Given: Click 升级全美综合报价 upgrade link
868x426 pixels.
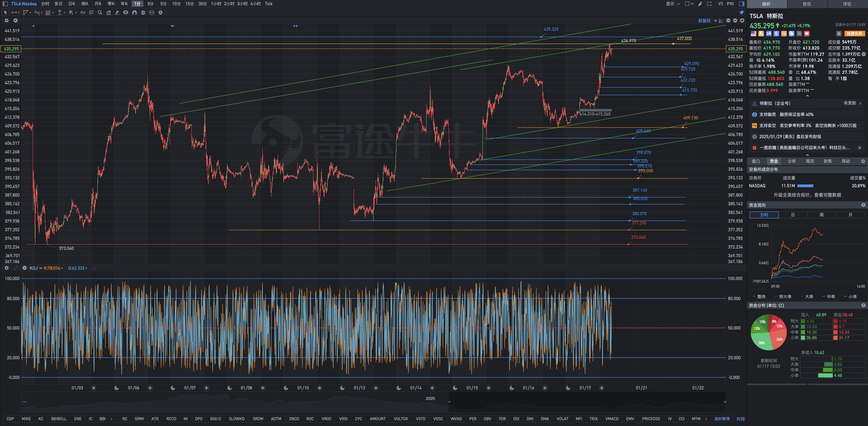Looking at the screenshot, I should [807, 195].
